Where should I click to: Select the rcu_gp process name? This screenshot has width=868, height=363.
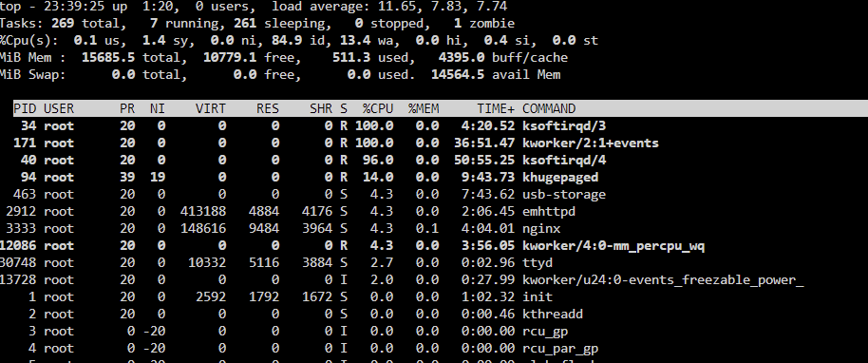tap(545, 332)
